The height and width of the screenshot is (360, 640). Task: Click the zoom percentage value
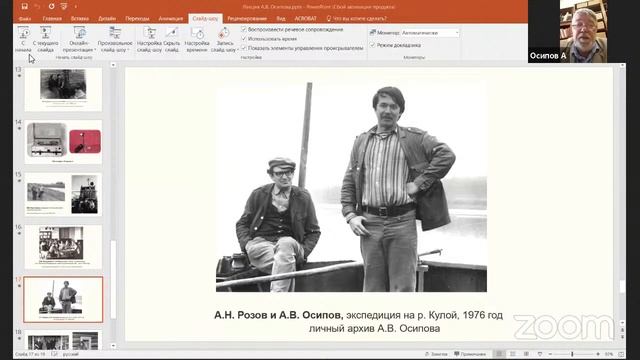click(609, 354)
